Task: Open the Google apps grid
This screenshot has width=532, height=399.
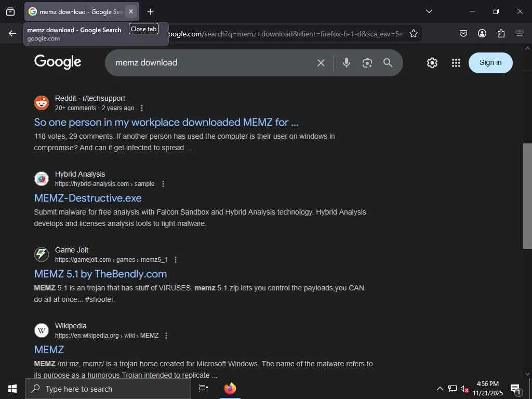Action: point(456,63)
